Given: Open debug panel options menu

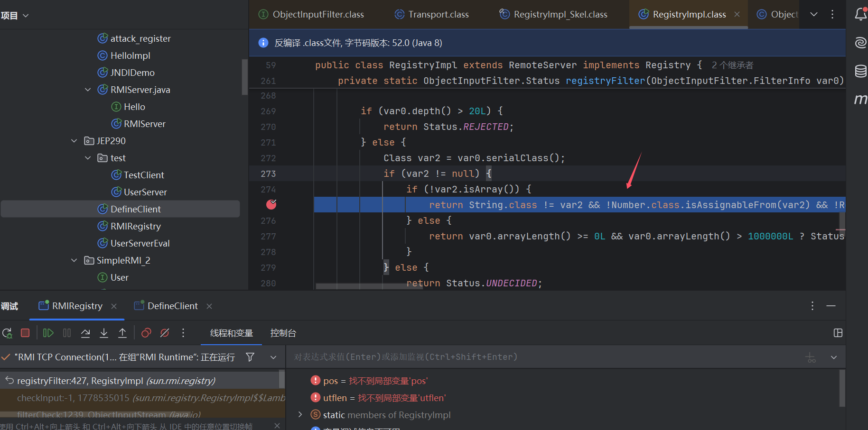Looking at the screenshot, I should tap(812, 306).
